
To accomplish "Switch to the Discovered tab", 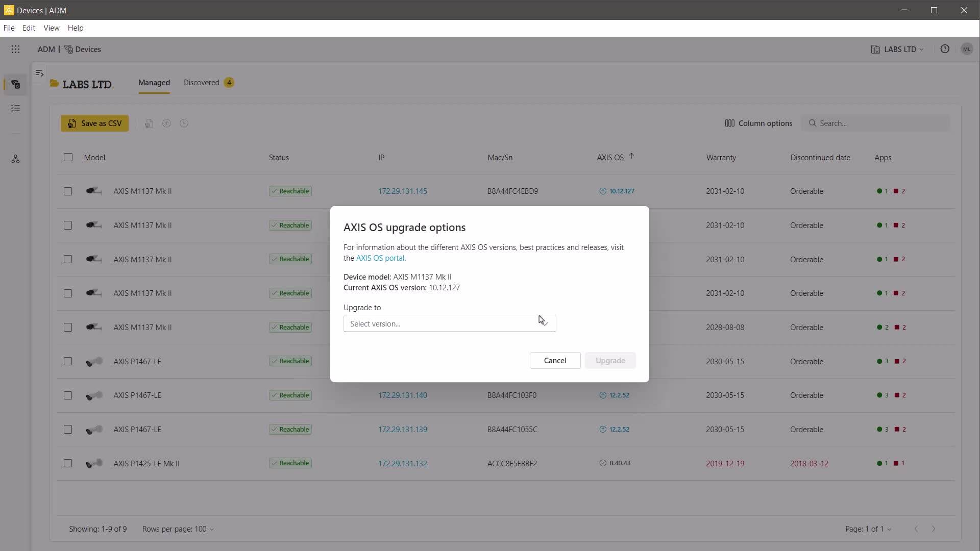I will pos(202,83).
